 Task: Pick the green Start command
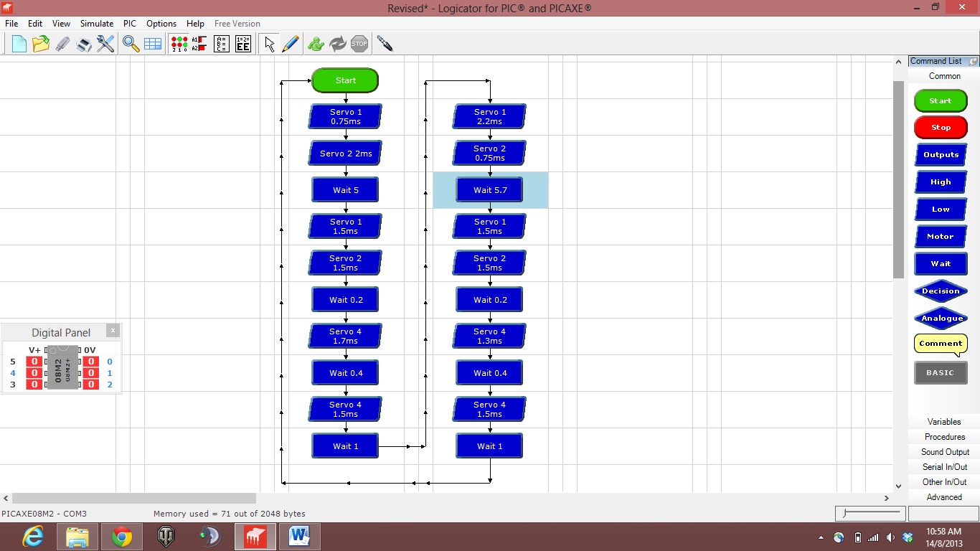[941, 100]
